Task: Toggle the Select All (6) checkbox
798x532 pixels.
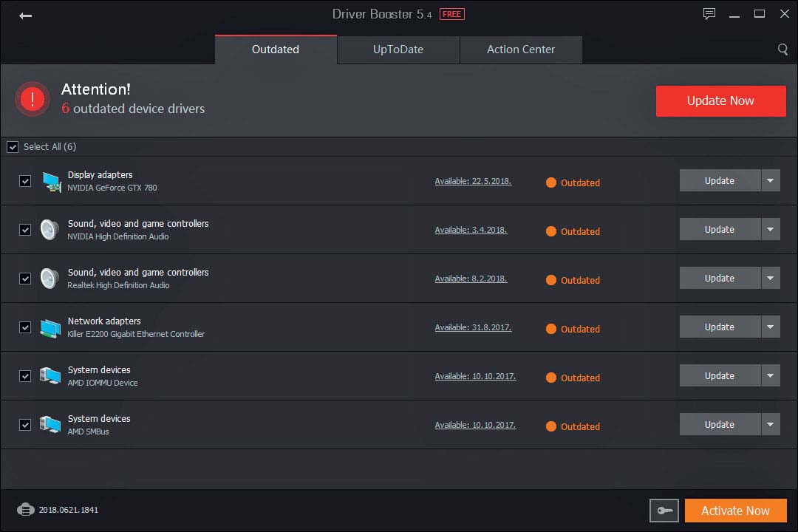Action: [13, 147]
